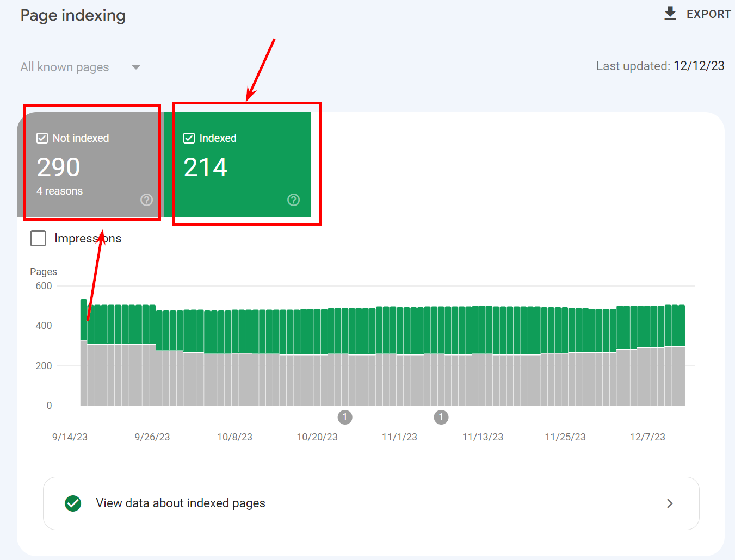This screenshot has width=735, height=560.
Task: Open the help icon on Indexed card
Action: 293,200
